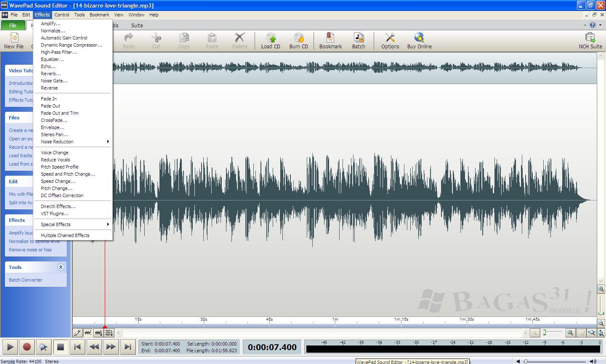The image size is (606, 364).
Task: Click the New File toolbar icon
Action: [13, 41]
